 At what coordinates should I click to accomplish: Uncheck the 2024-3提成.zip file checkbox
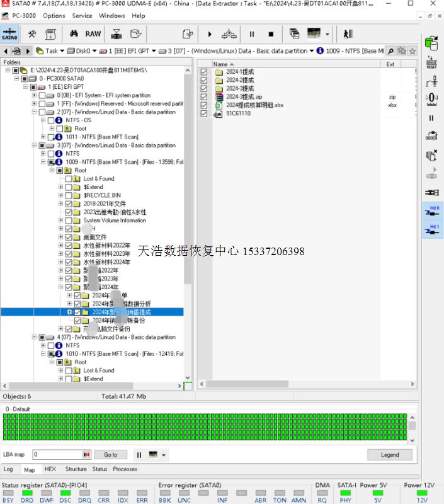[203, 97]
